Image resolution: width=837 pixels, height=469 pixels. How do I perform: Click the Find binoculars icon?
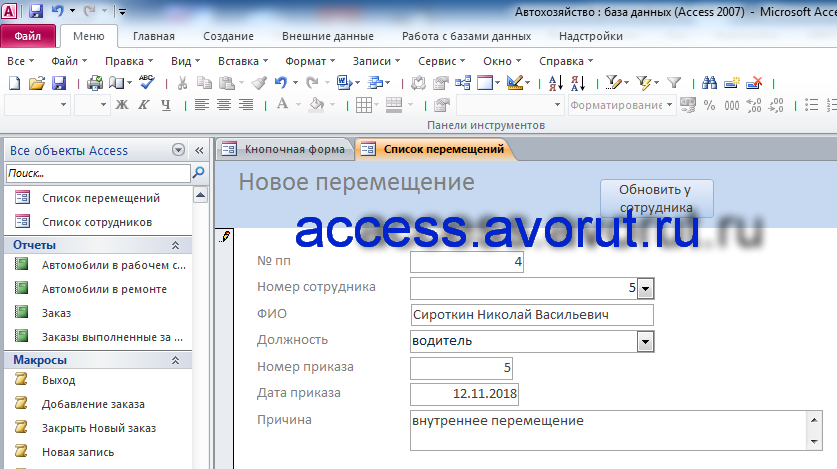coord(709,83)
